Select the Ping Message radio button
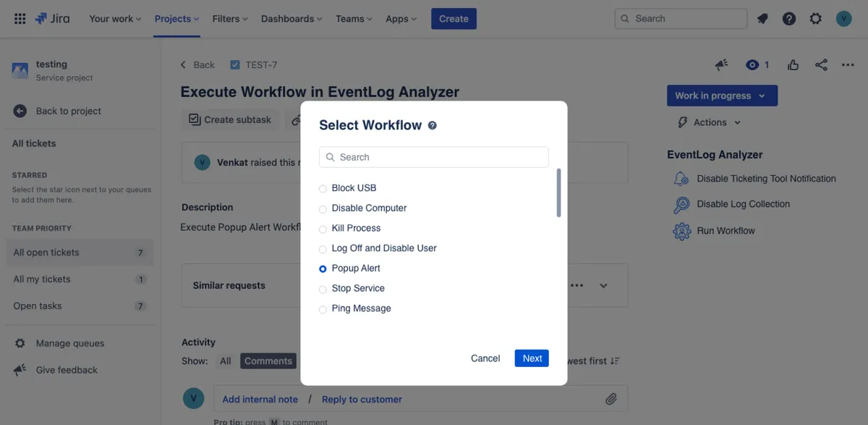This screenshot has height=425, width=868. [323, 309]
